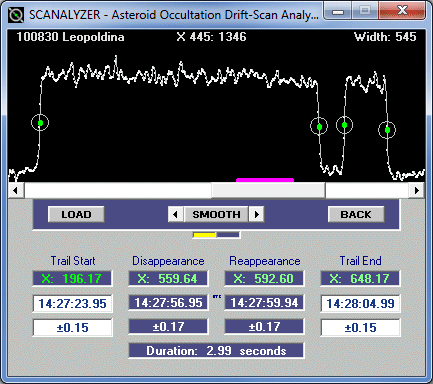Decrease smoothing with the arrow left of SMOOTH
Screen dimensions: 433x384
point(175,214)
